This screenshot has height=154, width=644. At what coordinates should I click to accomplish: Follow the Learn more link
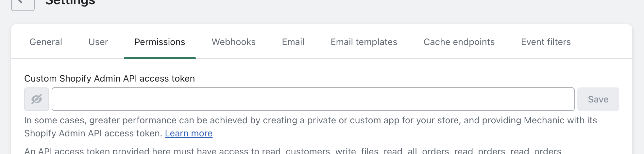tap(189, 133)
